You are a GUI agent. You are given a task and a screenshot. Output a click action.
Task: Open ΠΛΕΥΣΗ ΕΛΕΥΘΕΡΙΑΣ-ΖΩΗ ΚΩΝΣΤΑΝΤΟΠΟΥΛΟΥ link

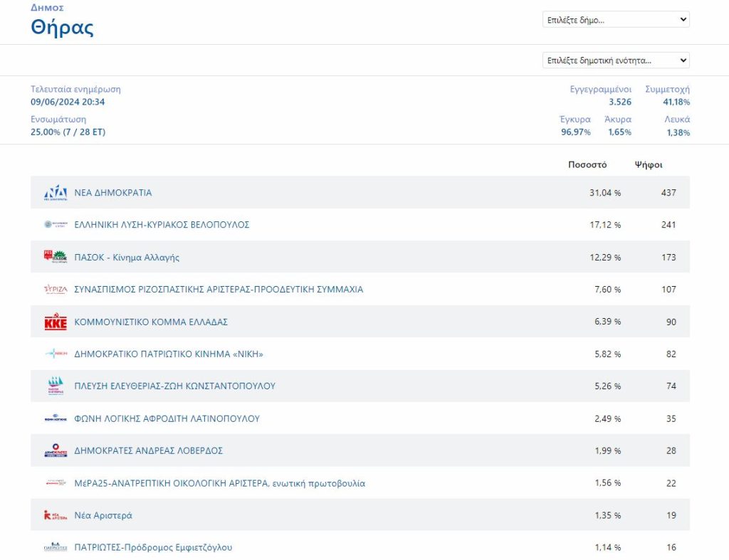click(x=175, y=386)
